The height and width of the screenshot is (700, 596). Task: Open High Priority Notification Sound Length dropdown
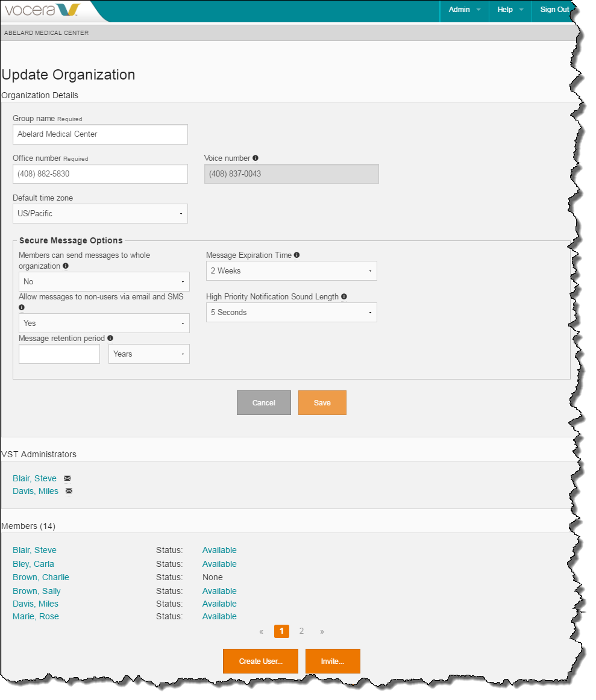[291, 313]
